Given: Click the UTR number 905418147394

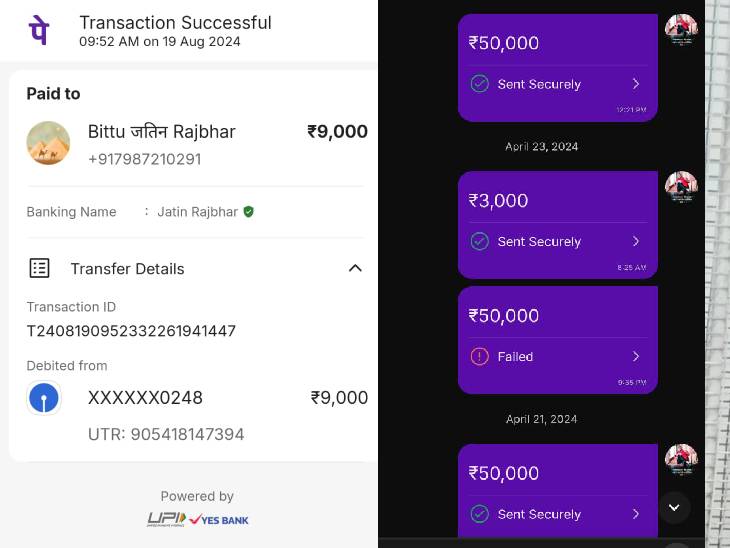Looking at the screenshot, I should [187, 434].
